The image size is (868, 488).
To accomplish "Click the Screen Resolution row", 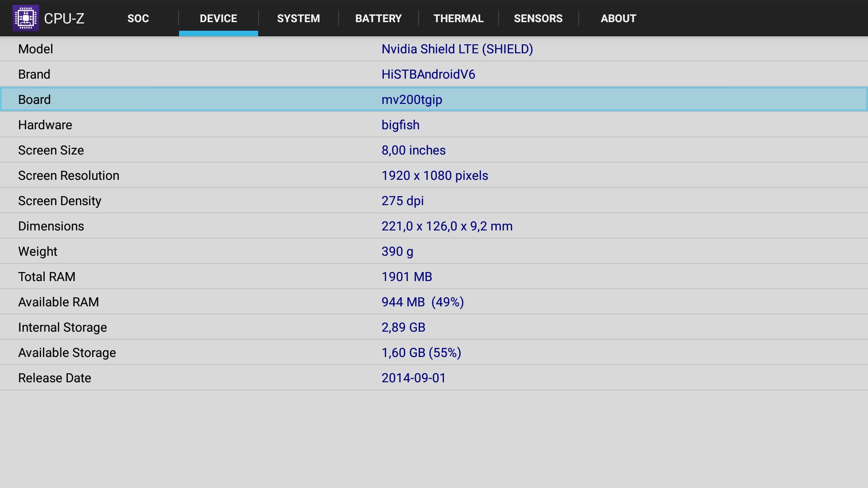I will point(434,175).
